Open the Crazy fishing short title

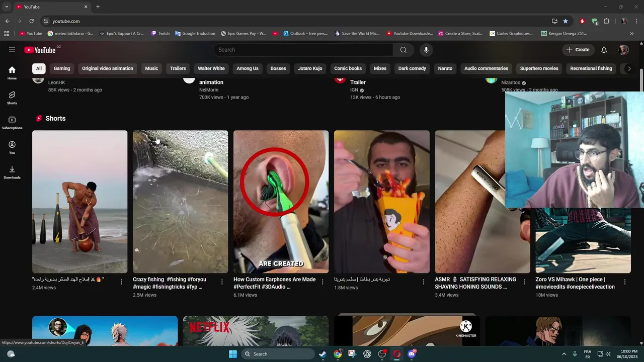170,283
